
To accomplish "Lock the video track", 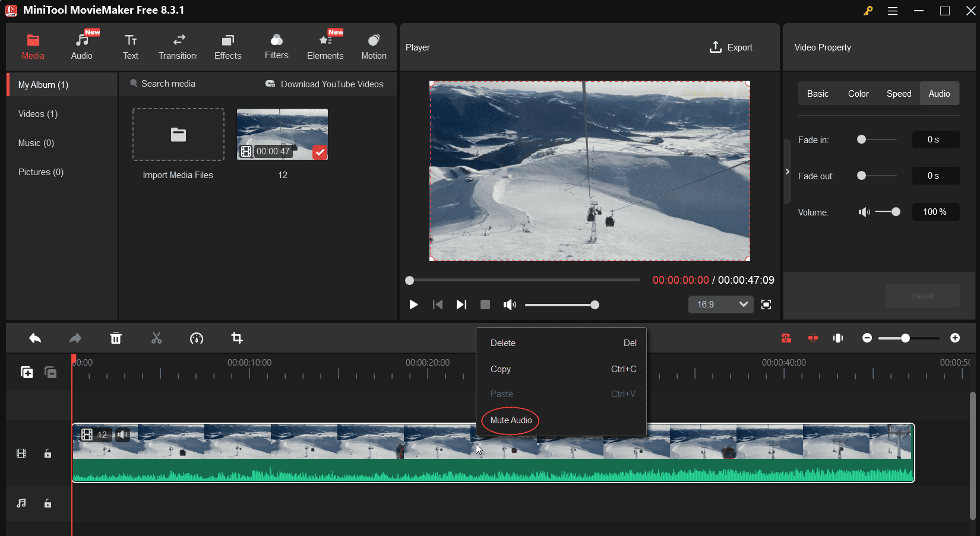I will (x=48, y=453).
